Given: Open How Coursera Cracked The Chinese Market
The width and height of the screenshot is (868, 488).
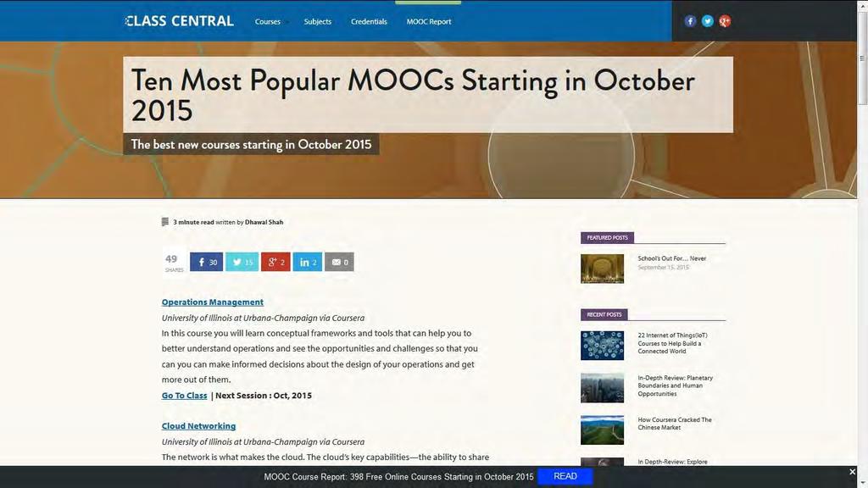Looking at the screenshot, I should point(675,424).
